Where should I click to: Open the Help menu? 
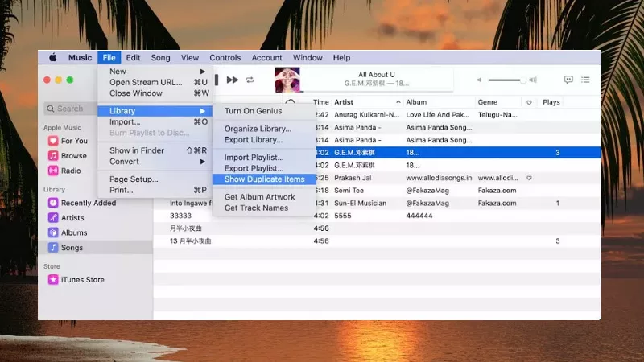341,57
